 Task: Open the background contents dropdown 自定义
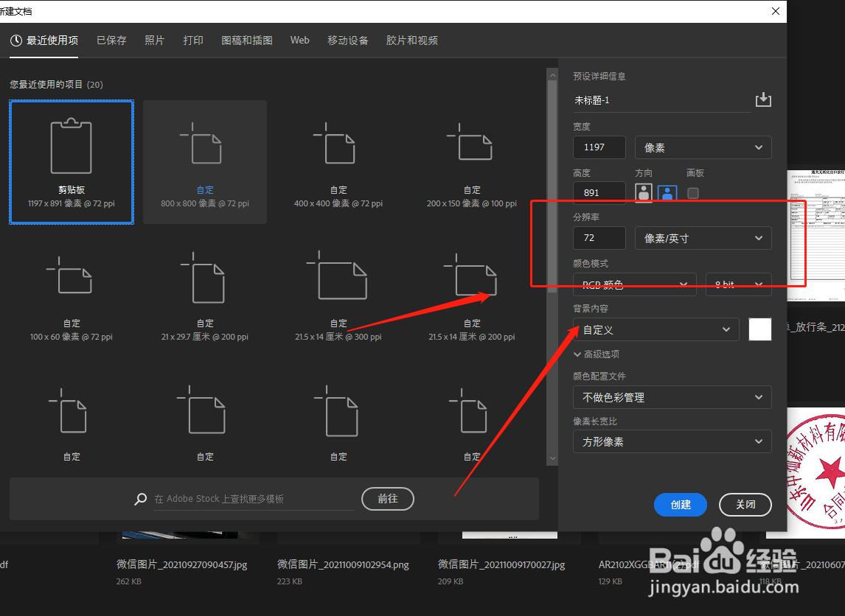click(656, 329)
